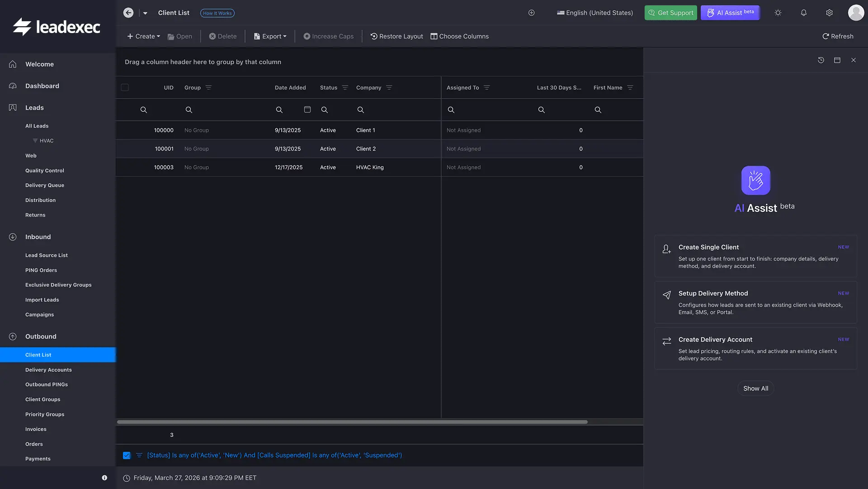Click the Delete toolbar button
Image resolution: width=868 pixels, height=489 pixels.
[x=223, y=36]
